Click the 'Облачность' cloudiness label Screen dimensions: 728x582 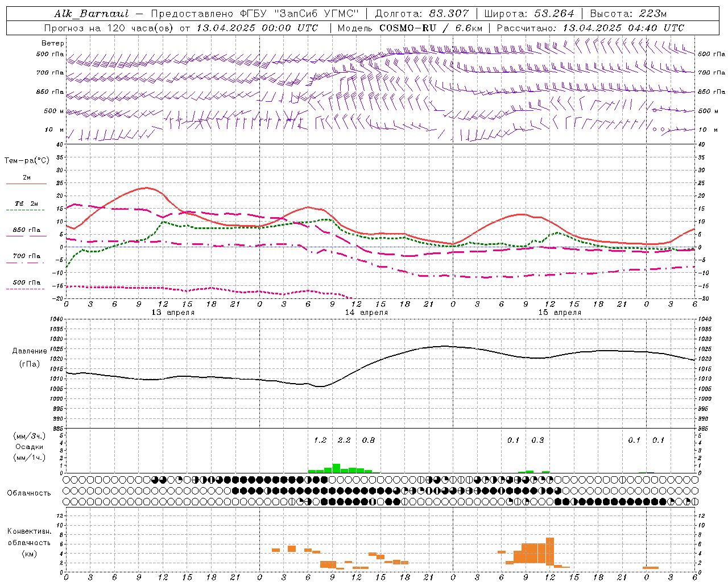(29, 493)
